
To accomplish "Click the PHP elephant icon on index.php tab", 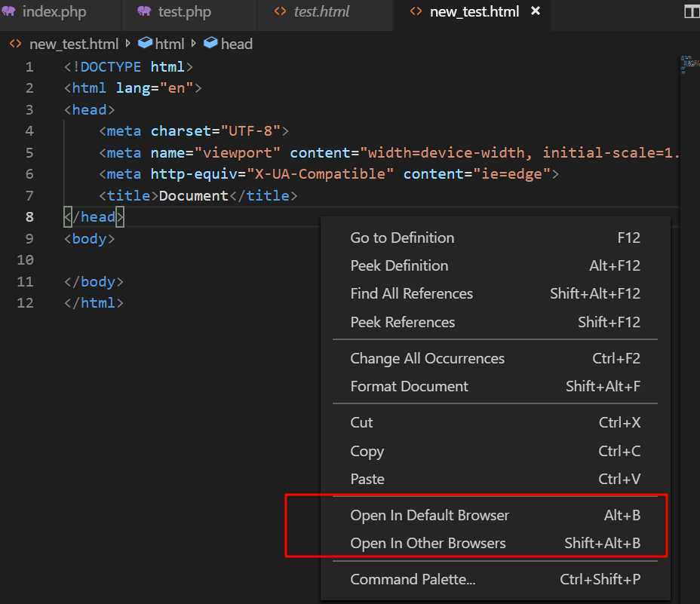I will [x=8, y=11].
